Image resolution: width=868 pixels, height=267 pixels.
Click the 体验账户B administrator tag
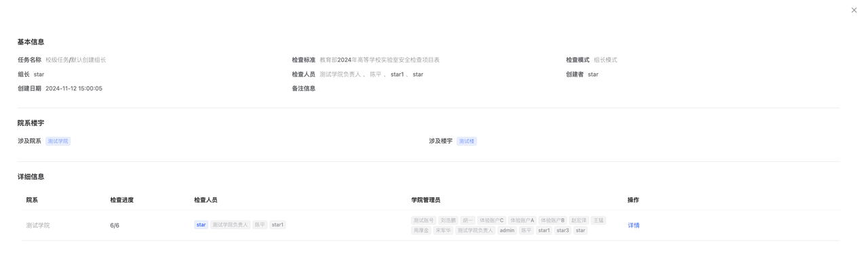tap(553, 220)
